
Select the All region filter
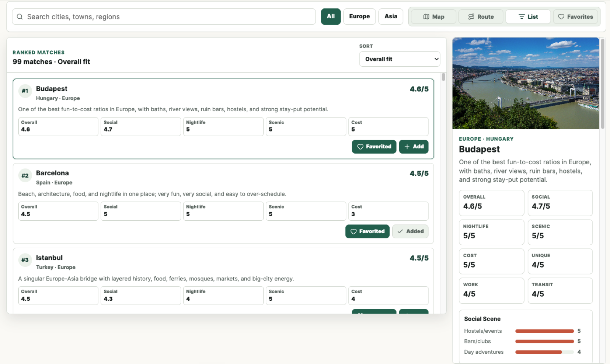point(331,16)
